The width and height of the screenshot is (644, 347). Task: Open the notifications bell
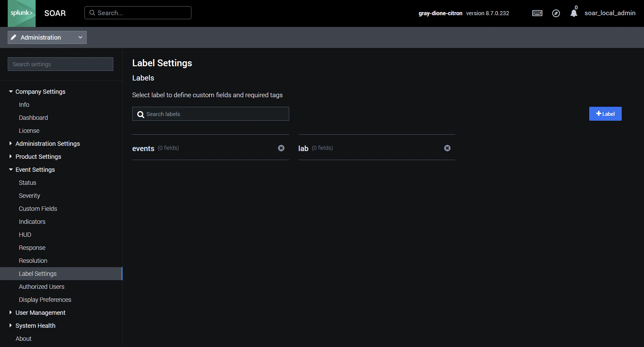point(574,13)
